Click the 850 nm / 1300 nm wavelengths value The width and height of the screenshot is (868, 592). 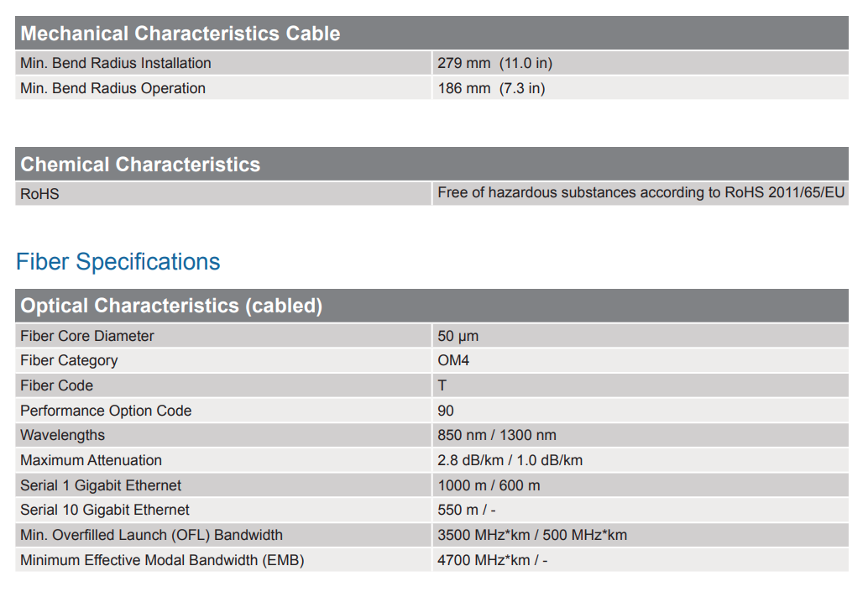click(497, 435)
